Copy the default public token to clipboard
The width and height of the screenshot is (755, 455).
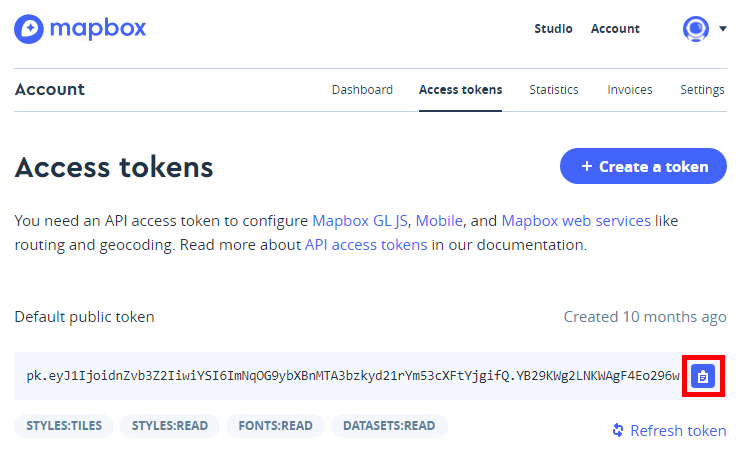coord(703,376)
